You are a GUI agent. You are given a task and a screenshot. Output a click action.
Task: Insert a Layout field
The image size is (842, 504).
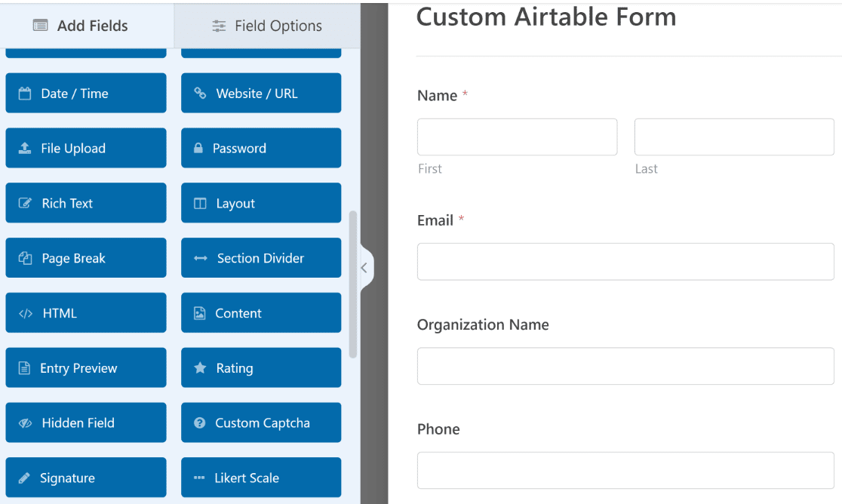coord(261,203)
